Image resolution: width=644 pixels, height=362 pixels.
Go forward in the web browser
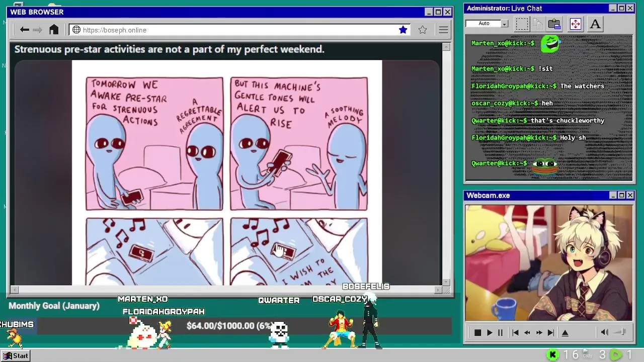(x=38, y=30)
